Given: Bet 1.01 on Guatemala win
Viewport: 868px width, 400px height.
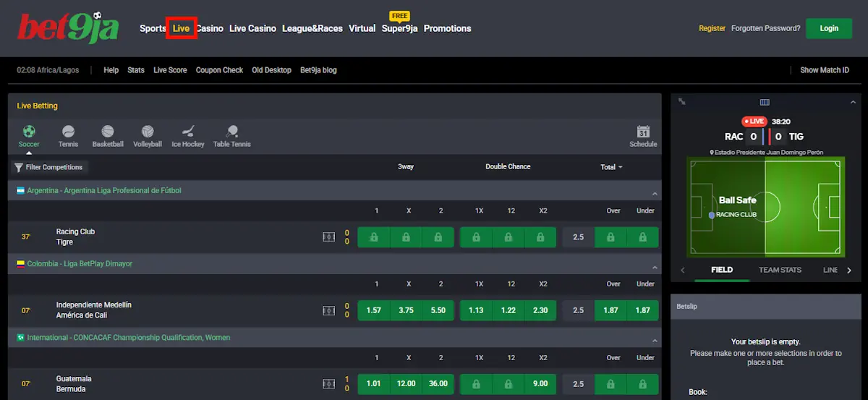Looking at the screenshot, I should (x=373, y=384).
